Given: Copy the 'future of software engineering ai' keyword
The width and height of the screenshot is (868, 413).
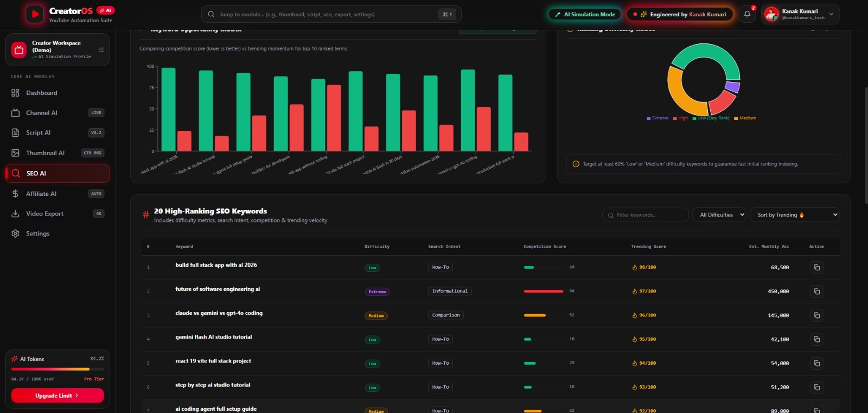Looking at the screenshot, I should 816,291.
